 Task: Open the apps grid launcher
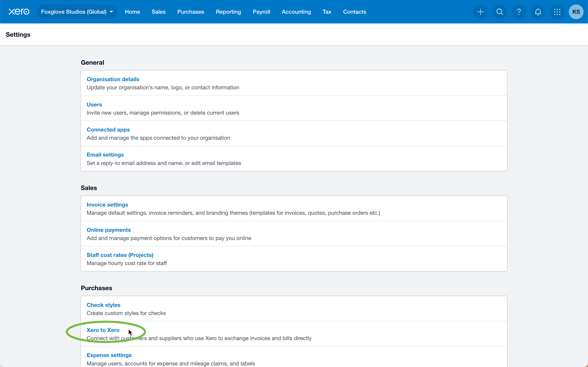pos(557,11)
